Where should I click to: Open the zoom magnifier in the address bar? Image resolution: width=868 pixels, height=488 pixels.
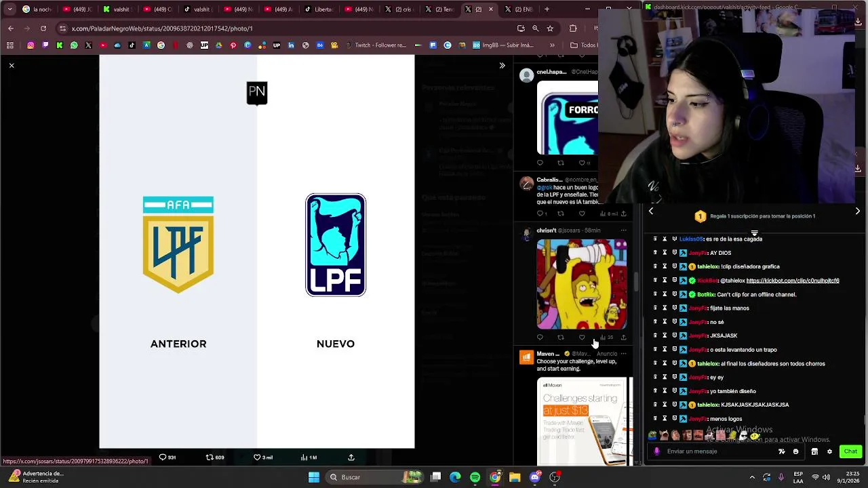tap(535, 28)
